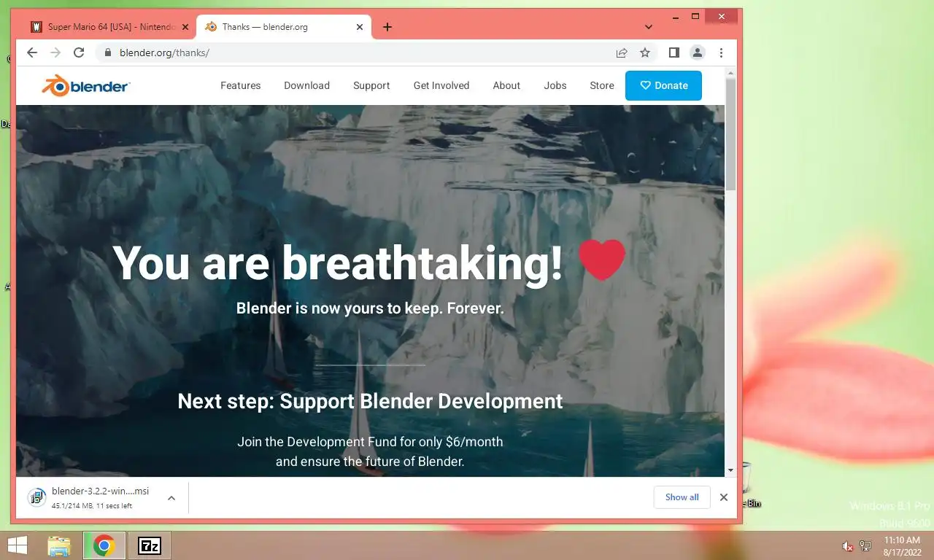Open File Explorer from the taskbar

click(59, 545)
